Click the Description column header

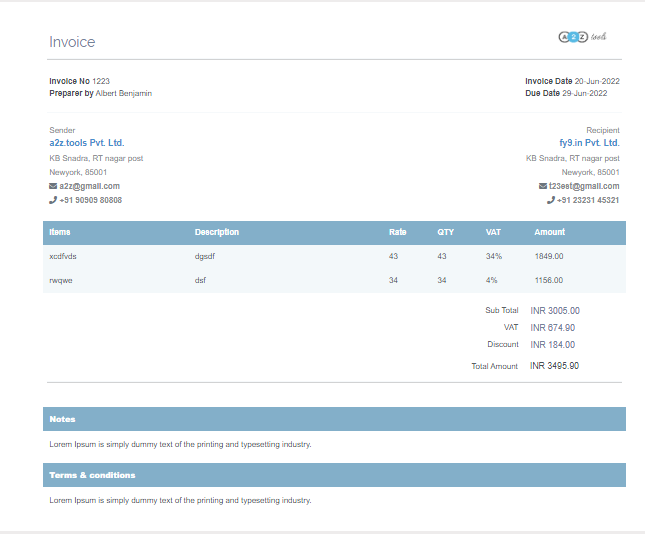point(217,232)
